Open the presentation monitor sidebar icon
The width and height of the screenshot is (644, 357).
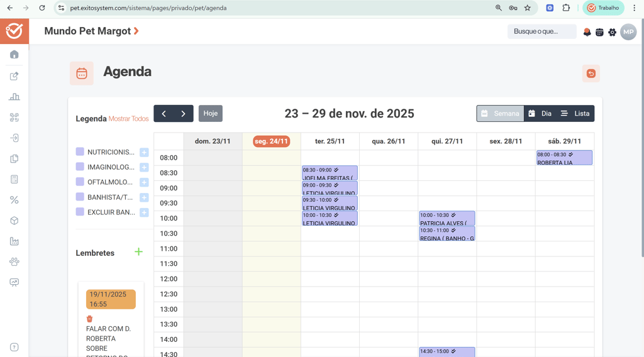[14, 282]
